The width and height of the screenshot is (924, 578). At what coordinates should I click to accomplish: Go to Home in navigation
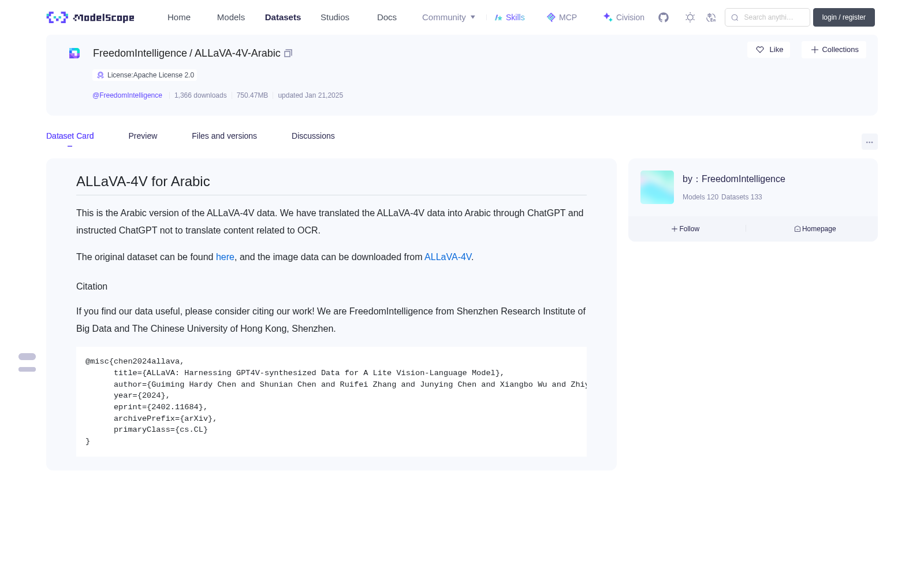point(179,17)
